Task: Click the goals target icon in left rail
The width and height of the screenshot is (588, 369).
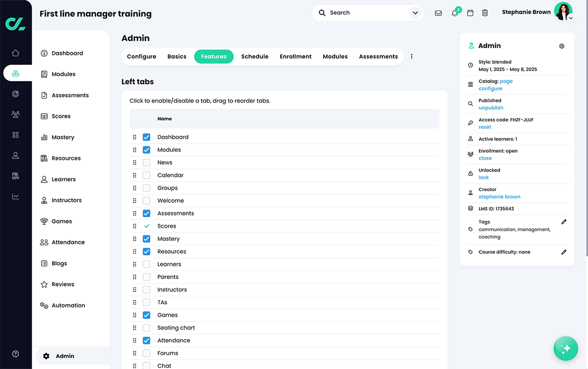Action: pos(15,94)
